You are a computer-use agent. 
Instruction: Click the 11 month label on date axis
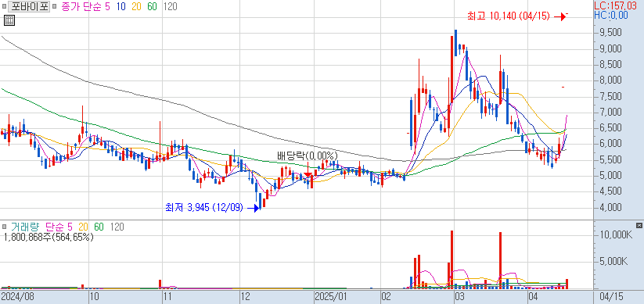(x=168, y=296)
